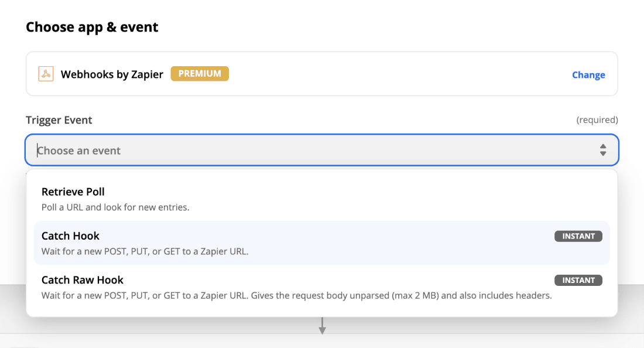Screen dimensions: 644x348
Task: Click the PREMIUM badge
Action: pos(200,74)
